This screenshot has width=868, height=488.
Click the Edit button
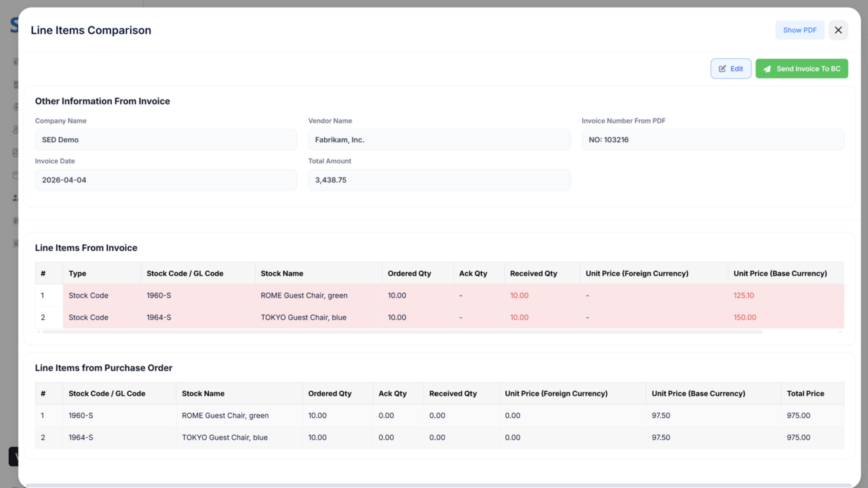pos(731,68)
